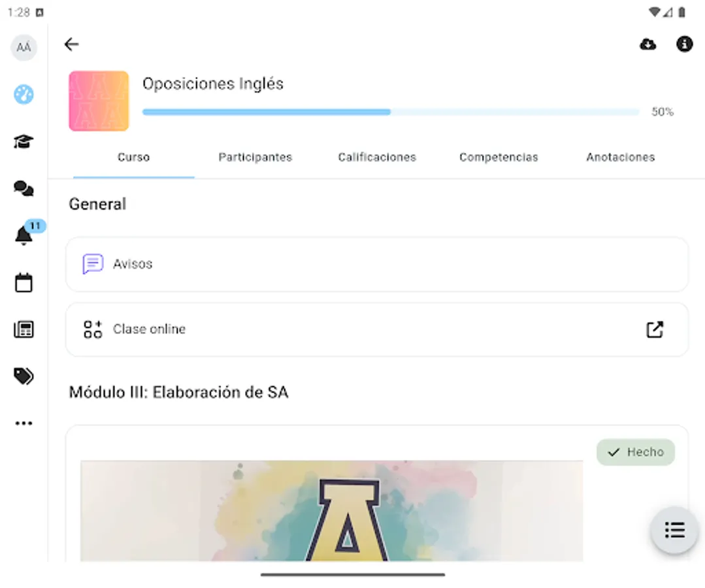Viewport: 705px width, 588px height.
Task: Open the Calendar from the sidebar
Action: click(24, 282)
